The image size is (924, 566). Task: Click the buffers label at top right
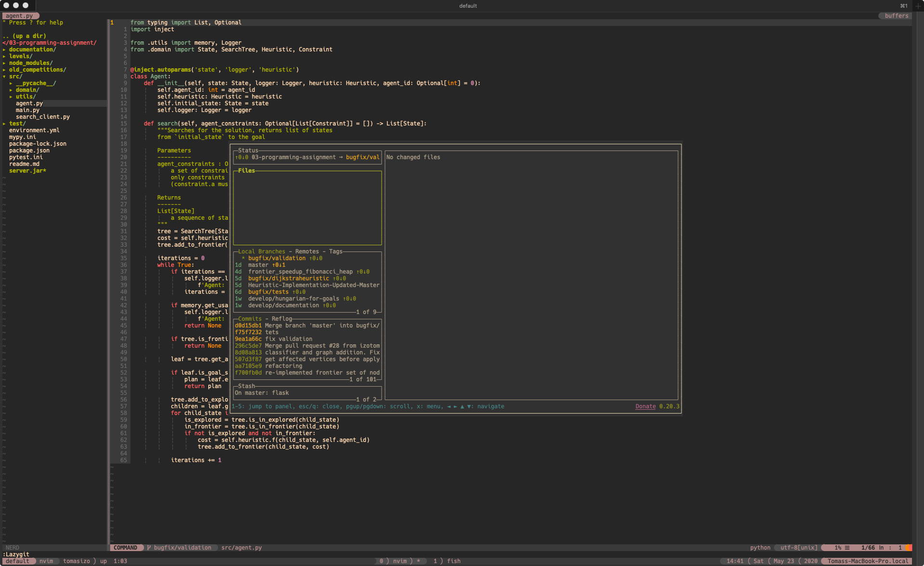(896, 16)
